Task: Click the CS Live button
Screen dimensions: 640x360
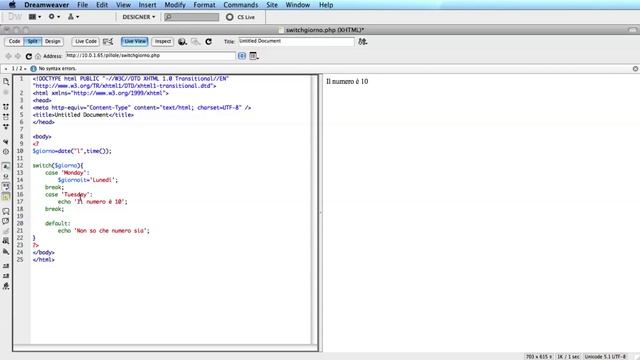Action: [x=241, y=17]
